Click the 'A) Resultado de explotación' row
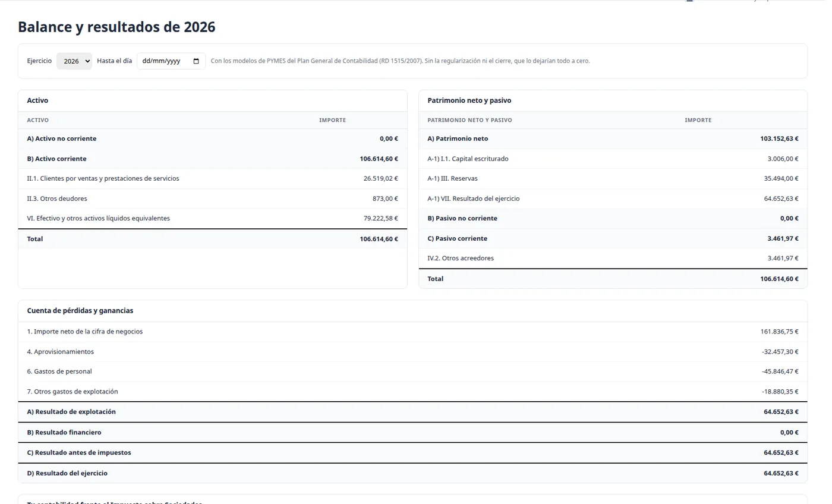832x504 pixels. point(413,412)
